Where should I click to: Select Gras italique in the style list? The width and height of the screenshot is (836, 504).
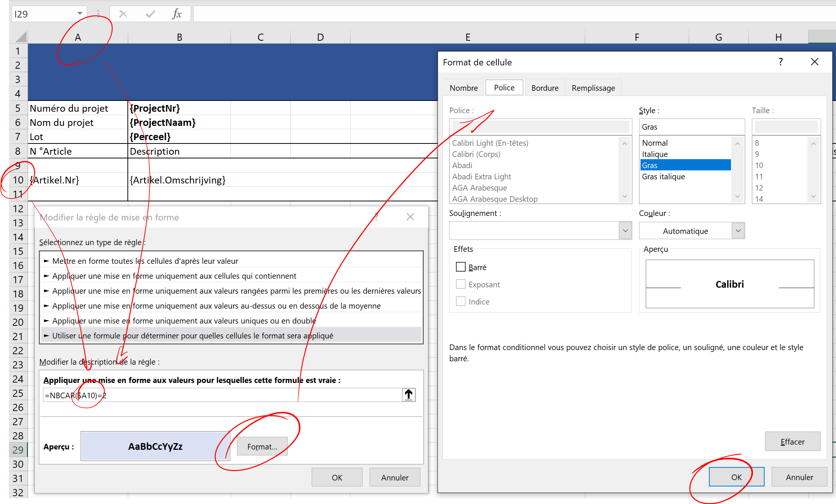(663, 176)
